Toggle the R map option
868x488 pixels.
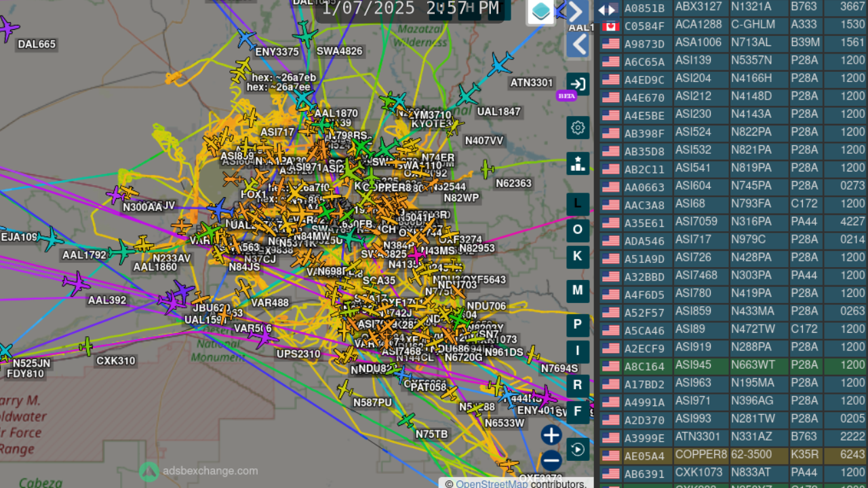pos(578,386)
